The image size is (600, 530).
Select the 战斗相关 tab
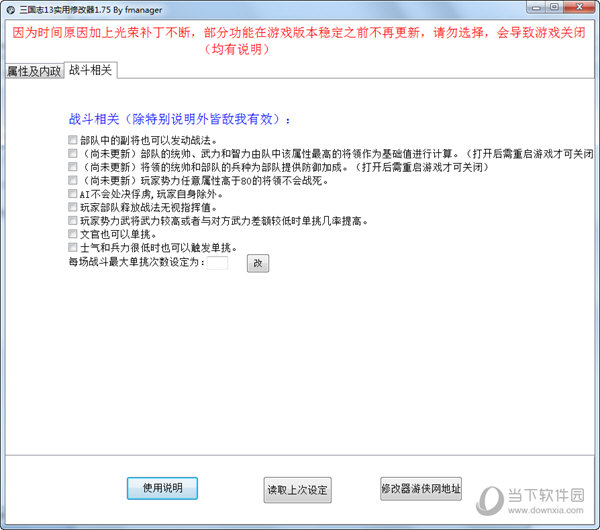click(x=91, y=70)
